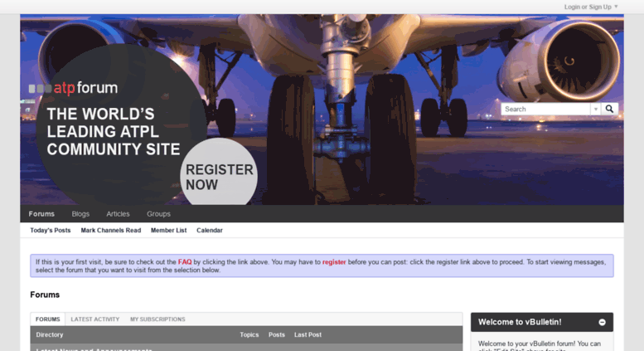Click the Register Now circle
This screenshot has height=351, width=644.
coord(219,172)
